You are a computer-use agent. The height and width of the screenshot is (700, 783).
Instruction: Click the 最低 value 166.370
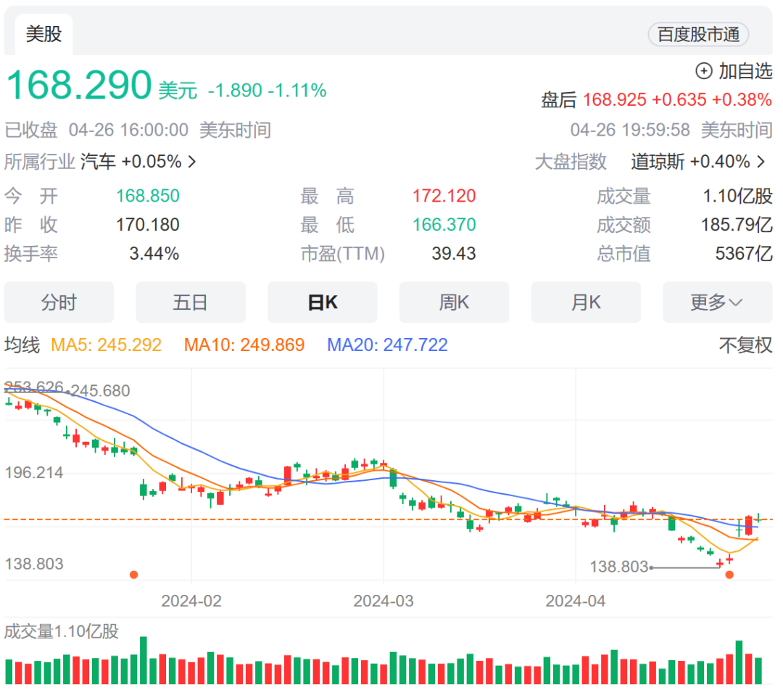pyautogui.click(x=444, y=225)
